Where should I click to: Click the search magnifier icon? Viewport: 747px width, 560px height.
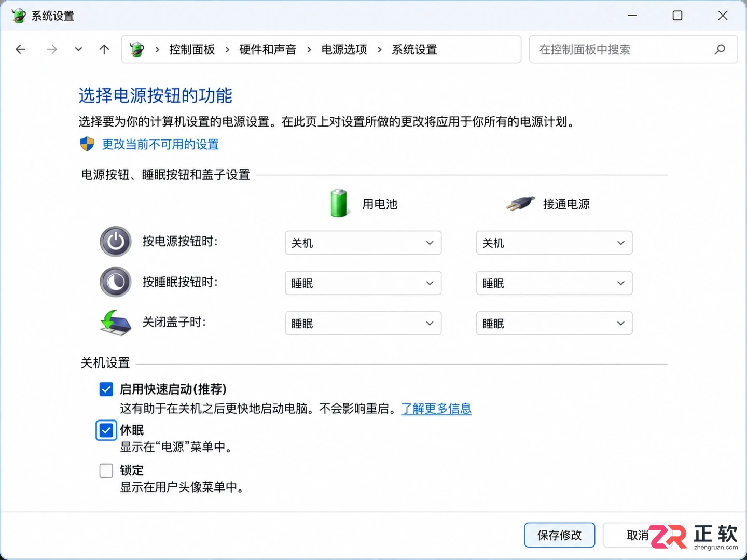720,49
